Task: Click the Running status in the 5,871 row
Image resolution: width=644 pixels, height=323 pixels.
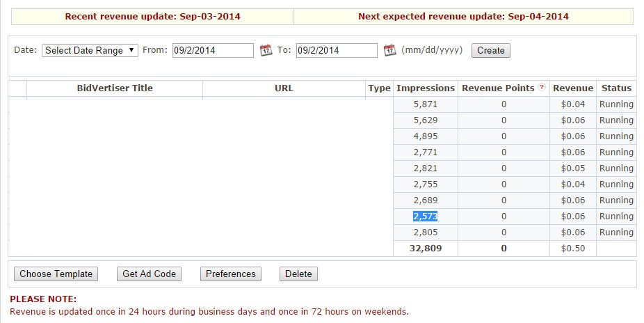Action: coord(616,104)
